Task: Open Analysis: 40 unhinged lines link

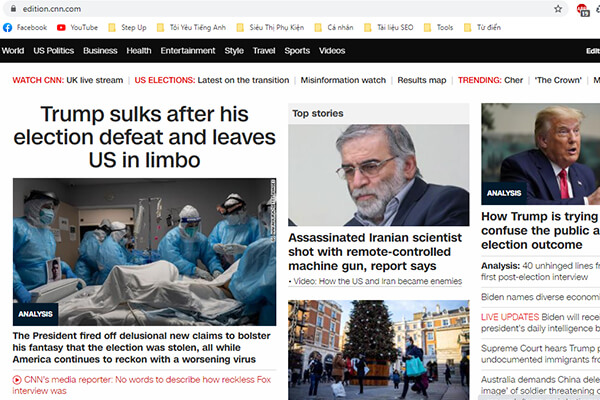Action: coord(540,271)
